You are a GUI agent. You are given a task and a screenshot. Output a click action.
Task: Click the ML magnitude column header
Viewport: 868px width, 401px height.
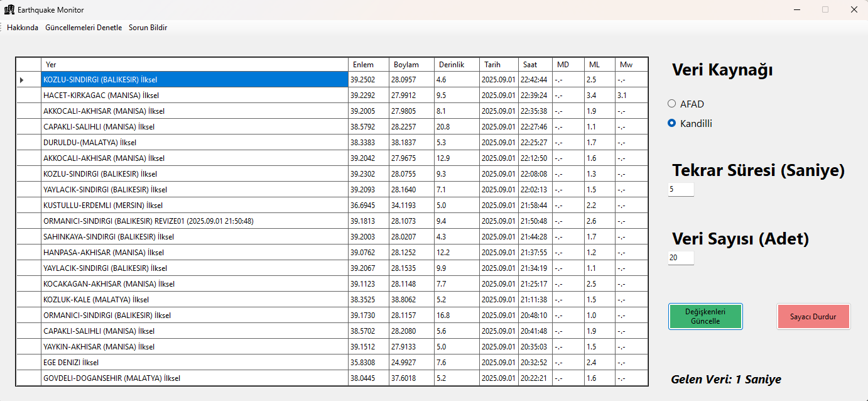[599, 65]
